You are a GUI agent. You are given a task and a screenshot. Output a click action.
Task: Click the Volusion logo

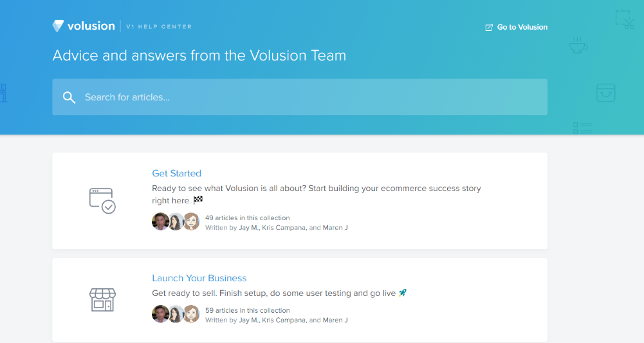(x=84, y=26)
